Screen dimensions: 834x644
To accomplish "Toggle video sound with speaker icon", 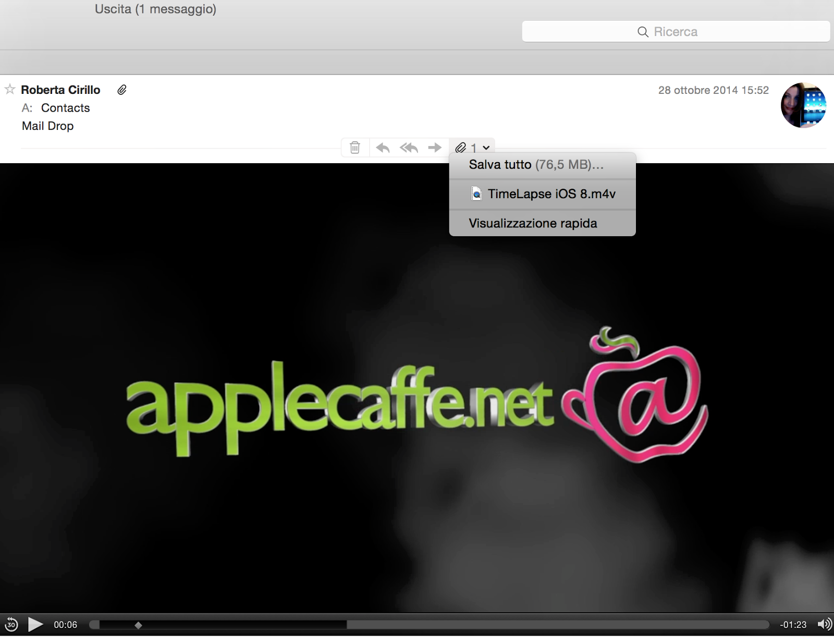I will (824, 624).
